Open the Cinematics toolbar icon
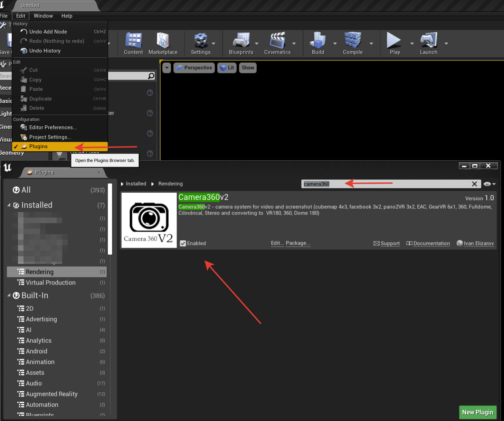 coord(277,44)
